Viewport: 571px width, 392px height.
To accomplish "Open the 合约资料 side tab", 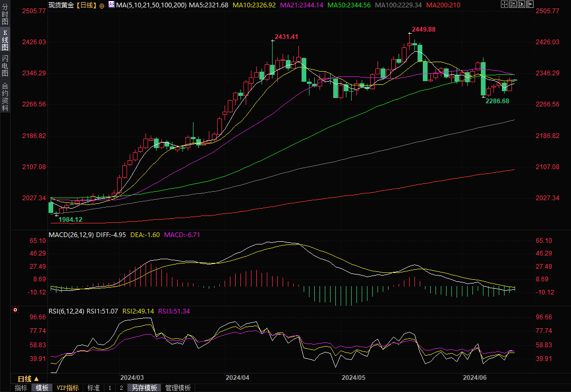I will [5, 96].
